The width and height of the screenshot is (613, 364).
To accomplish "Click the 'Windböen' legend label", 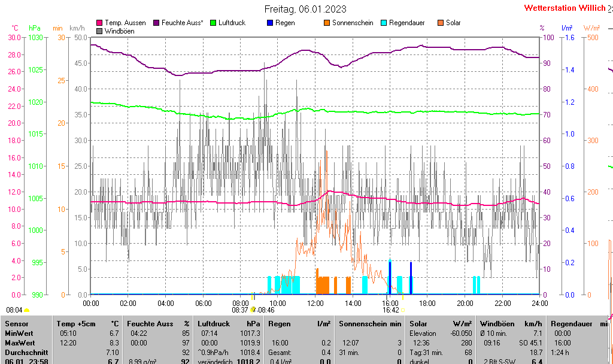I will pos(120,31).
